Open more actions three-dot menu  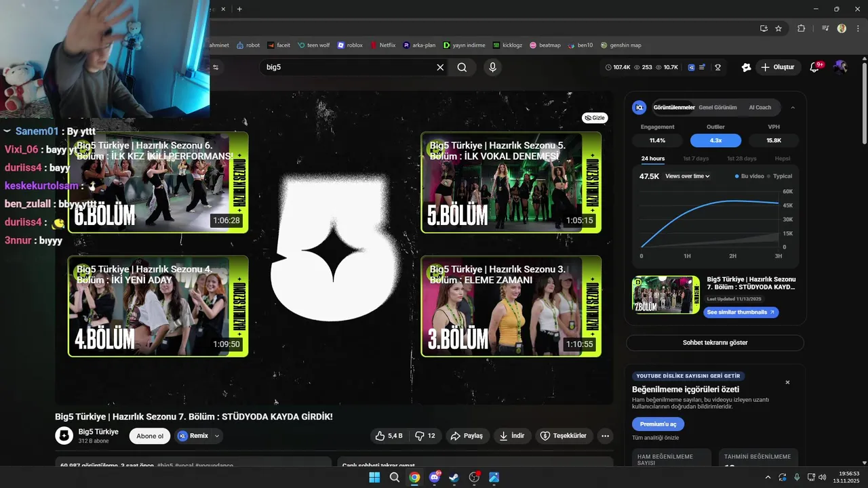[606, 436]
